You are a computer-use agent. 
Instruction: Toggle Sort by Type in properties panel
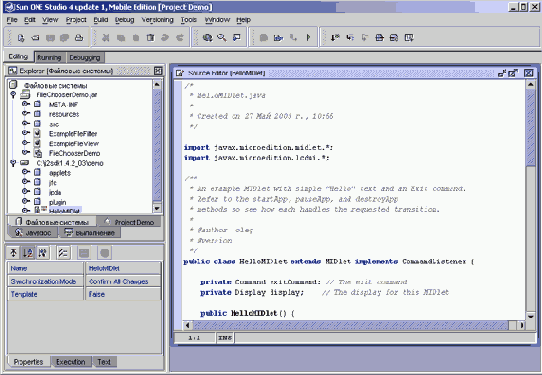[43, 253]
